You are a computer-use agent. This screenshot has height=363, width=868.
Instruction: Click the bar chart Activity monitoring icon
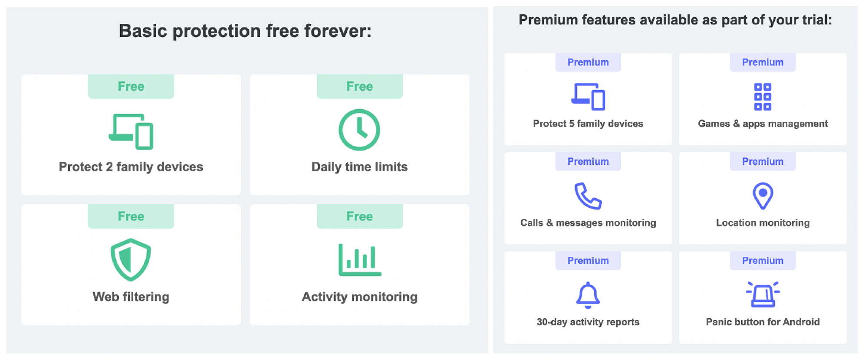coord(360,260)
